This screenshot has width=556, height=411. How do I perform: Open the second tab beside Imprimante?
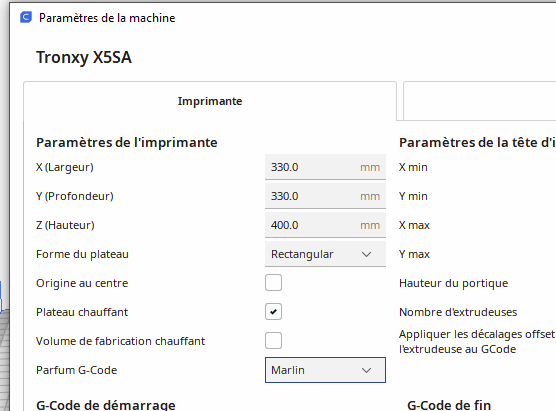coord(479,101)
